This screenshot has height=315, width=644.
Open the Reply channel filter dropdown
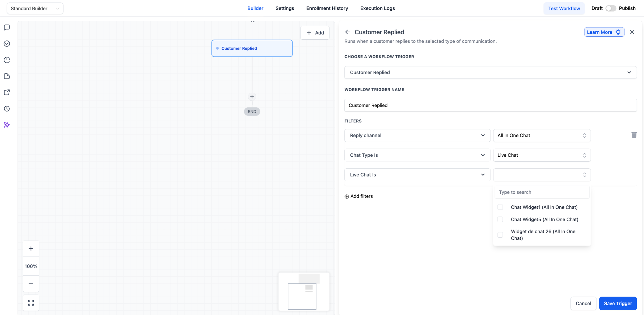[x=417, y=135]
